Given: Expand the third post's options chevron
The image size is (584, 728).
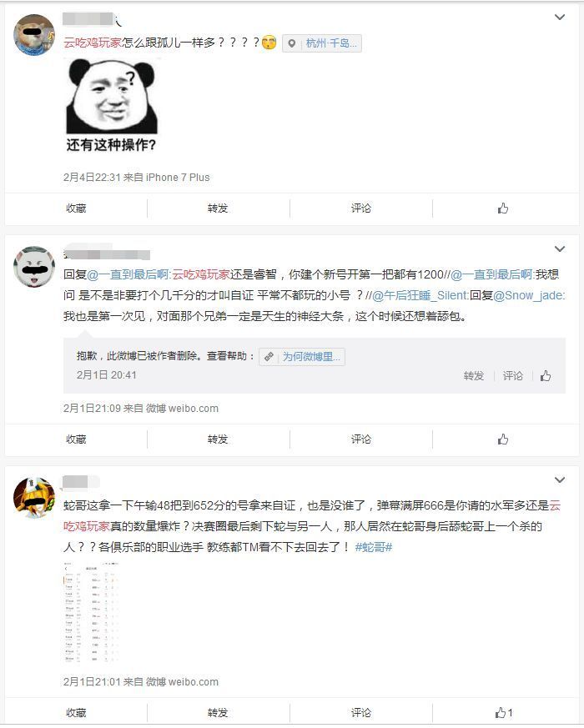Looking at the screenshot, I should pyautogui.click(x=559, y=479).
